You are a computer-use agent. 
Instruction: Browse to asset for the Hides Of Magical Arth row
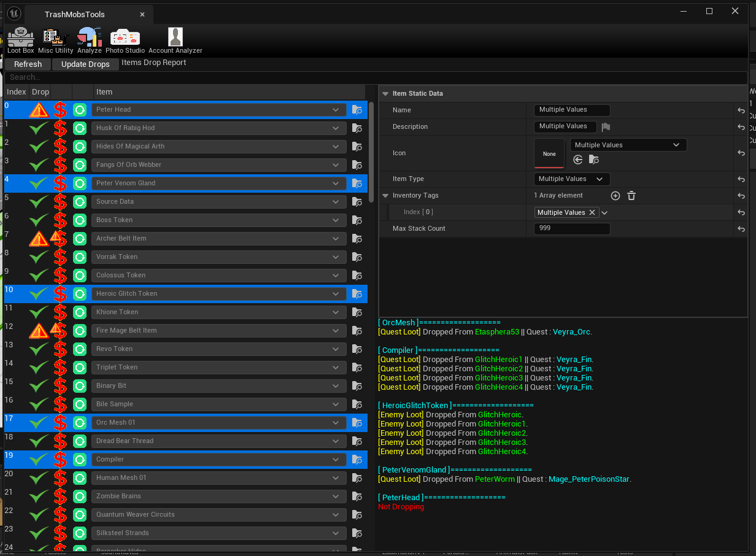point(357,147)
